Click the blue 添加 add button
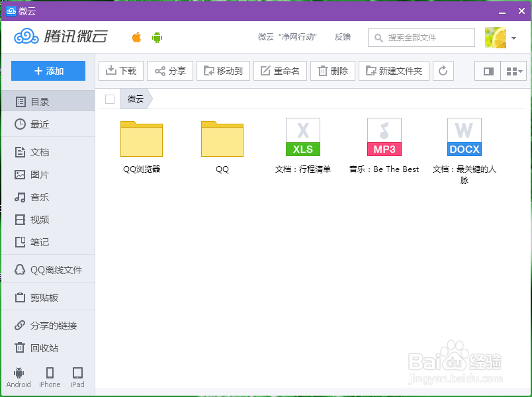Screen dimensions: 532x397 tap(48, 71)
